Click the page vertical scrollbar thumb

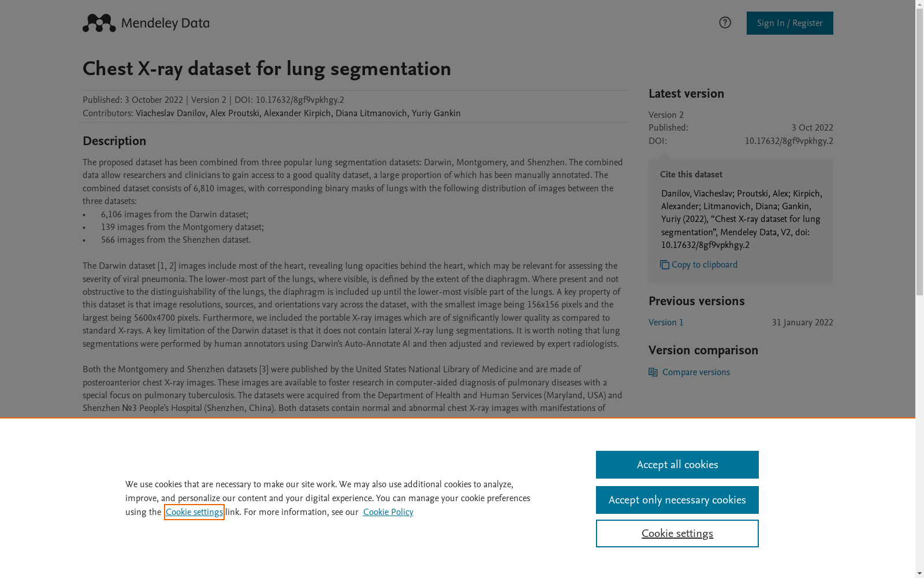(919, 153)
